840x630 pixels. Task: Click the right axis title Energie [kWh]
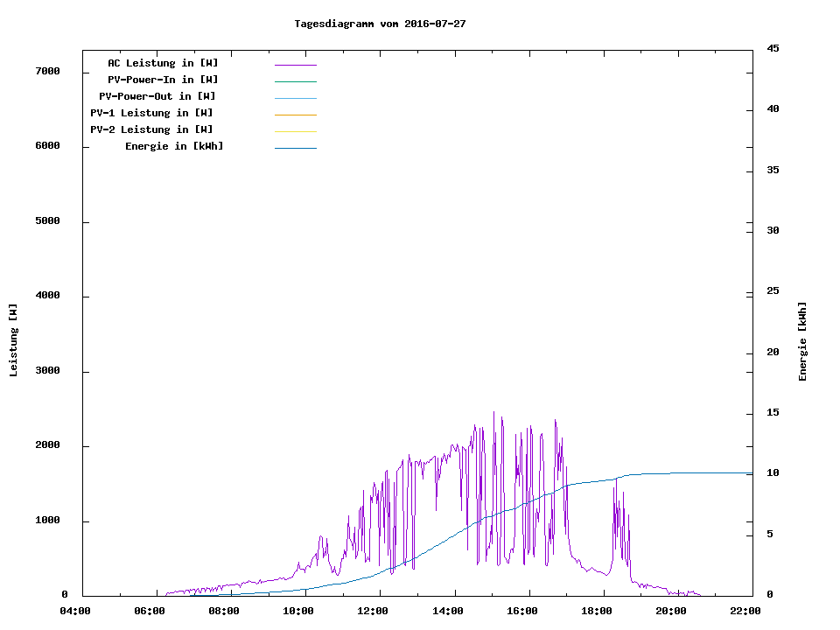coord(802,341)
